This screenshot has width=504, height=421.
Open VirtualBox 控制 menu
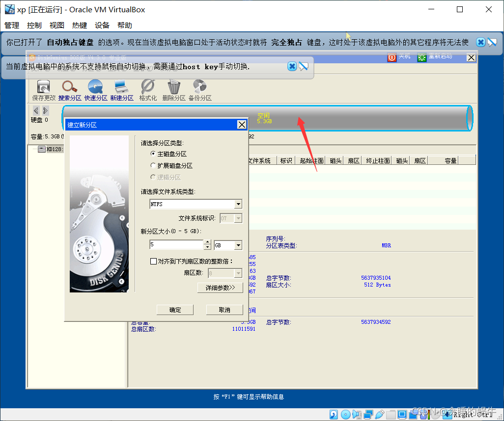(34, 26)
